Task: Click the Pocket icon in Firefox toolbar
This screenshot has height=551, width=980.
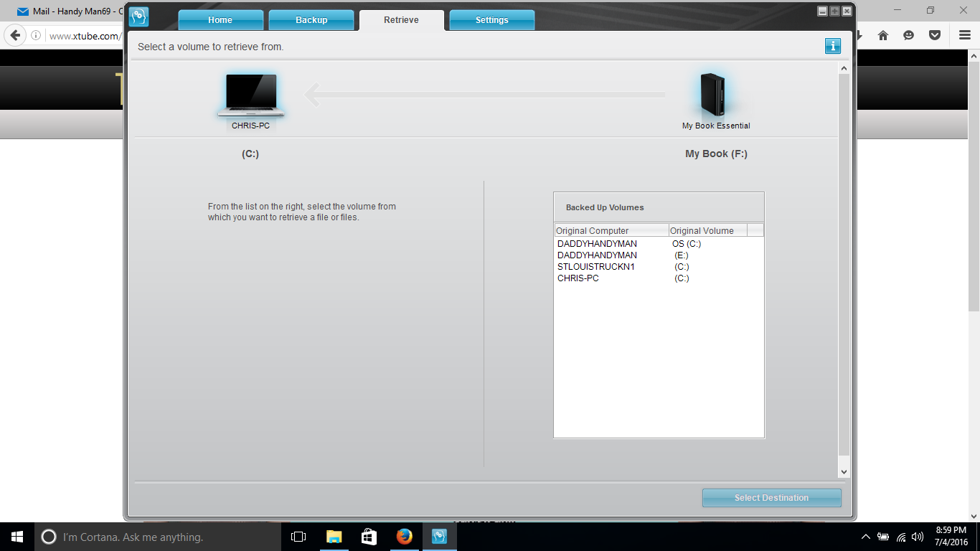Action: pos(934,35)
